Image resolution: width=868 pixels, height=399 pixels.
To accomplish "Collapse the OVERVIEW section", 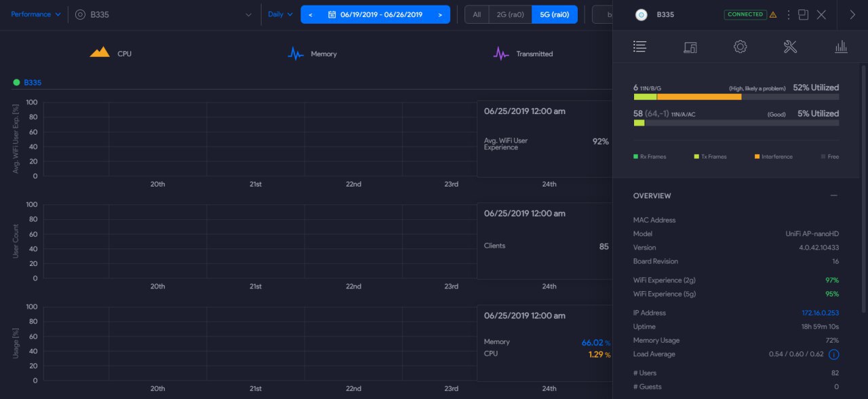I will (x=833, y=195).
